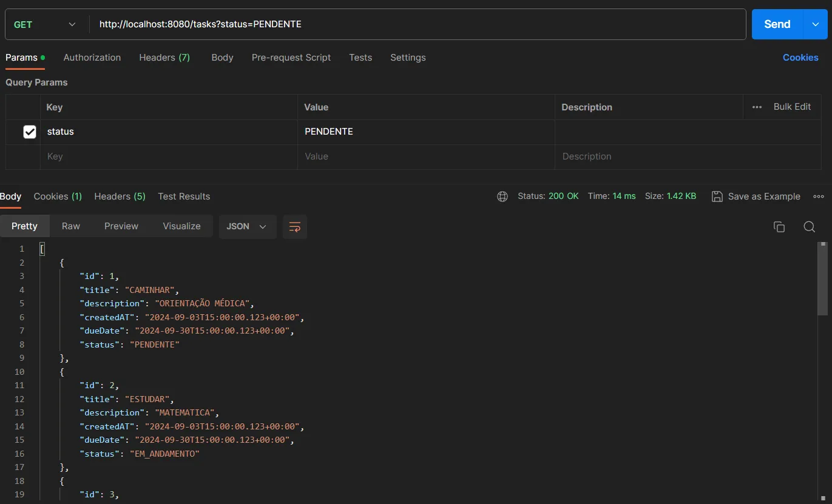Open the response more options ellipsis
This screenshot has width=832, height=504.
coord(819,197)
